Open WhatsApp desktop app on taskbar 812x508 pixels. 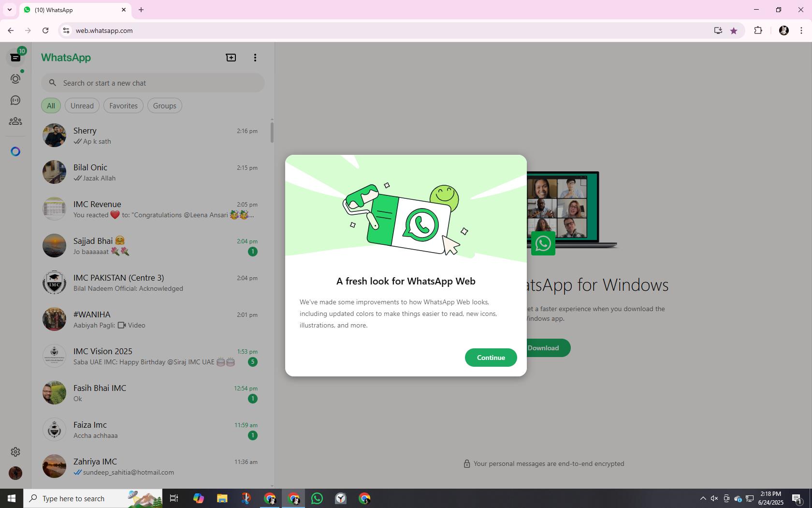(317, 498)
